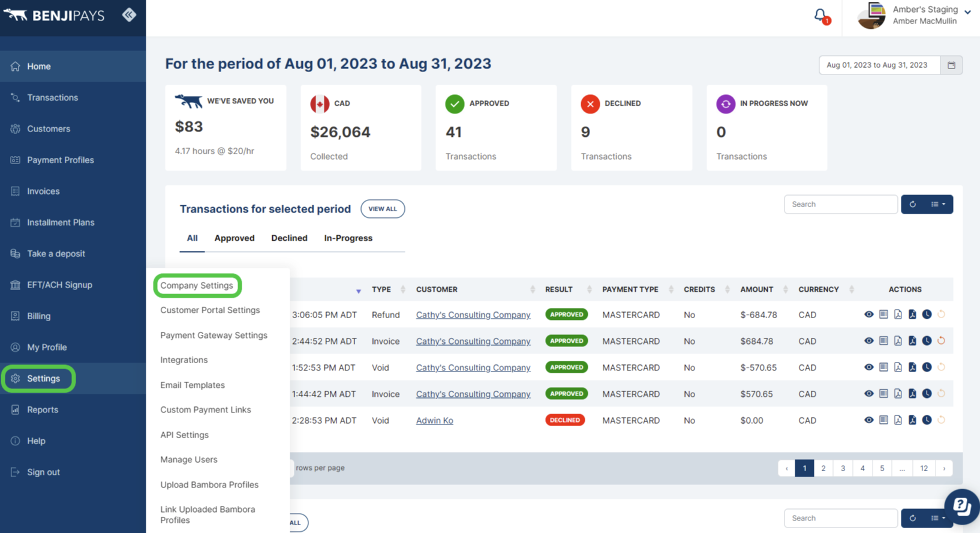This screenshot has width=980, height=533.
Task: Sort by RESULT column arrows
Action: [x=589, y=289]
